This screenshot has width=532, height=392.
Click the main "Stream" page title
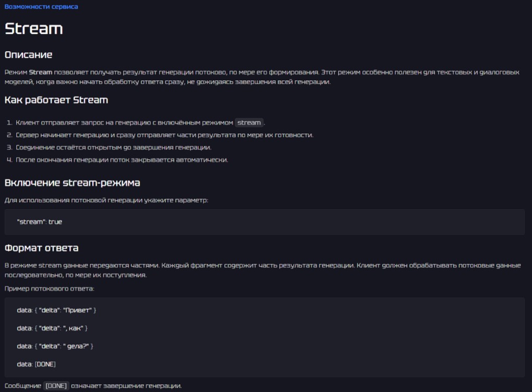click(x=34, y=29)
